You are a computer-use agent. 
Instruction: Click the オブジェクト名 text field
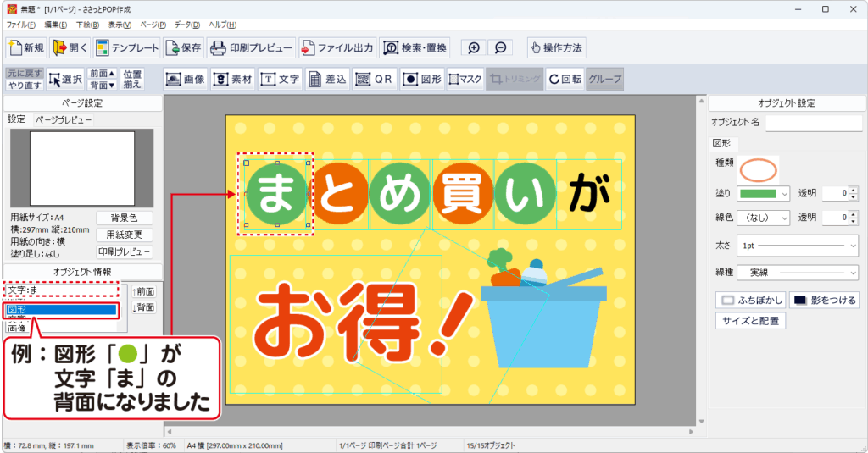point(813,123)
